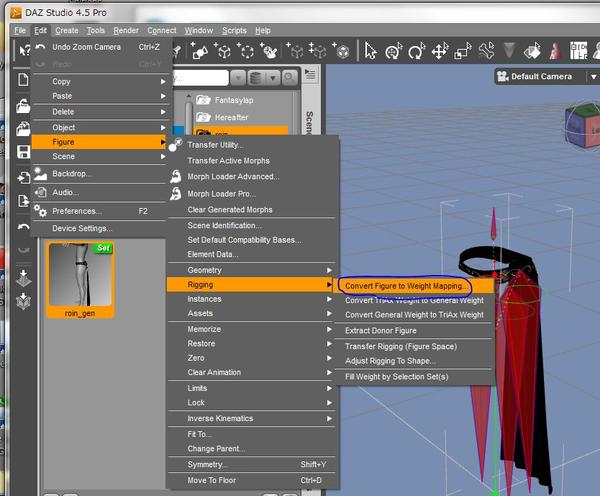Click the Open file folder icon in left toolbar
This screenshot has width=600, height=496.
pyautogui.click(x=23, y=106)
